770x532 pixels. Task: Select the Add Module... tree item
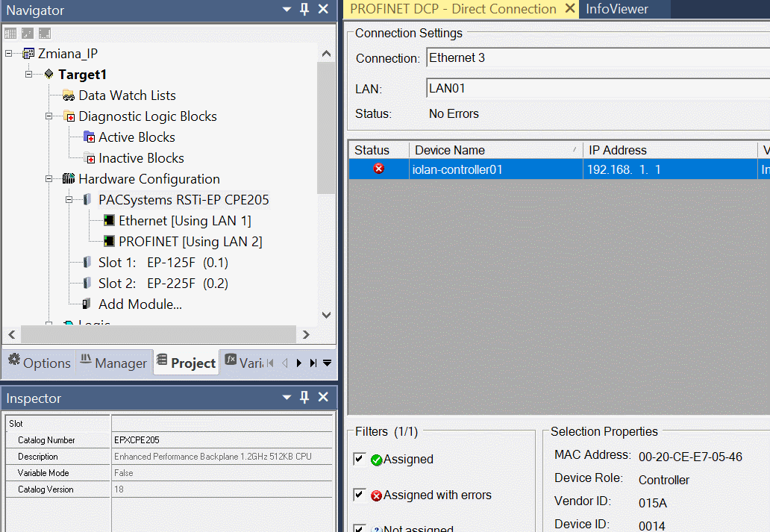point(140,304)
